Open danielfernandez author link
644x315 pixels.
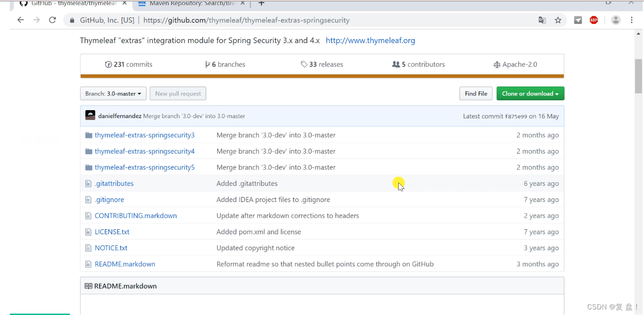120,116
